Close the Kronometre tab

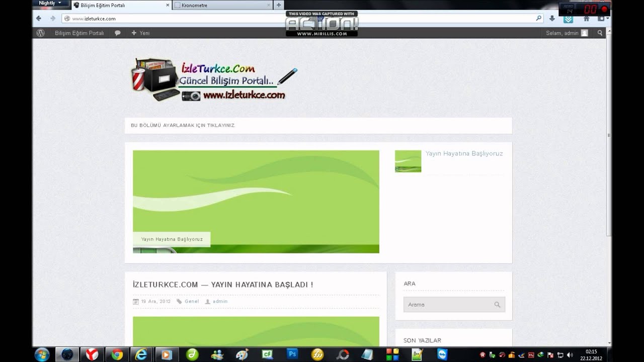click(x=268, y=5)
